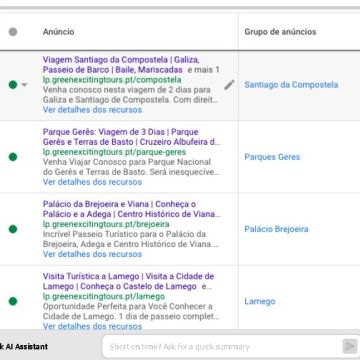360x360 pixels.
Task: Click the URL lp.greenexcitingtours.pt/compostela
Action: point(112,80)
